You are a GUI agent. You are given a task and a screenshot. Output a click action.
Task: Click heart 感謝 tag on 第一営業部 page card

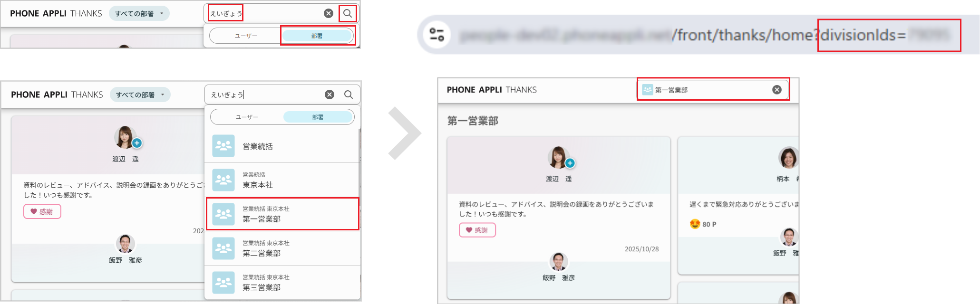(x=477, y=230)
